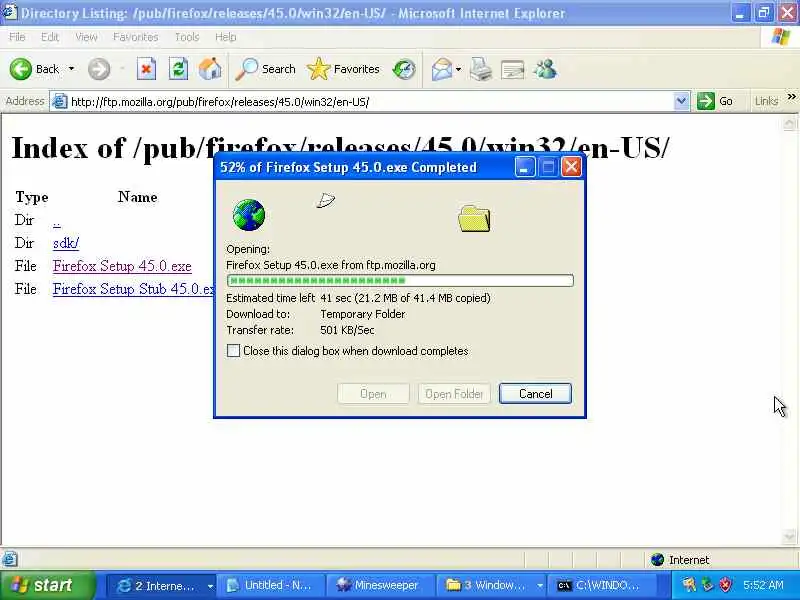Click the Edit page toolbar icon
The image size is (800, 600).
point(512,69)
